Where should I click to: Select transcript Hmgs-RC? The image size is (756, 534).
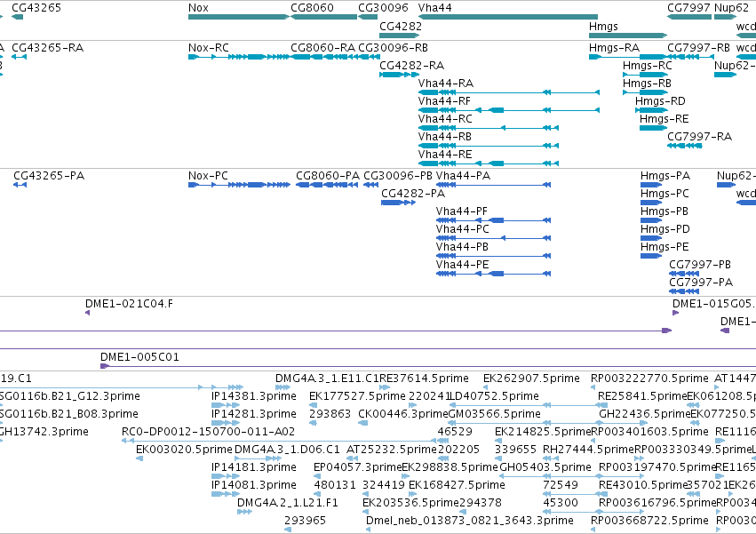[646, 75]
